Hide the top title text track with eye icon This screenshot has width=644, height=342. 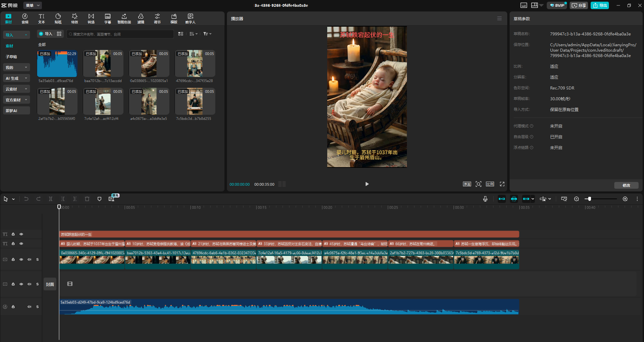[21, 234]
